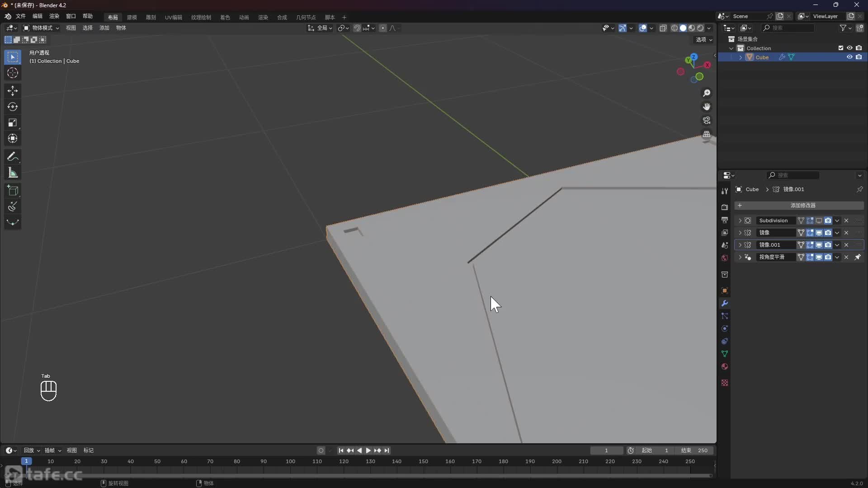The image size is (868, 488).
Task: Remove the Subdivision modifier
Action: coord(846,221)
